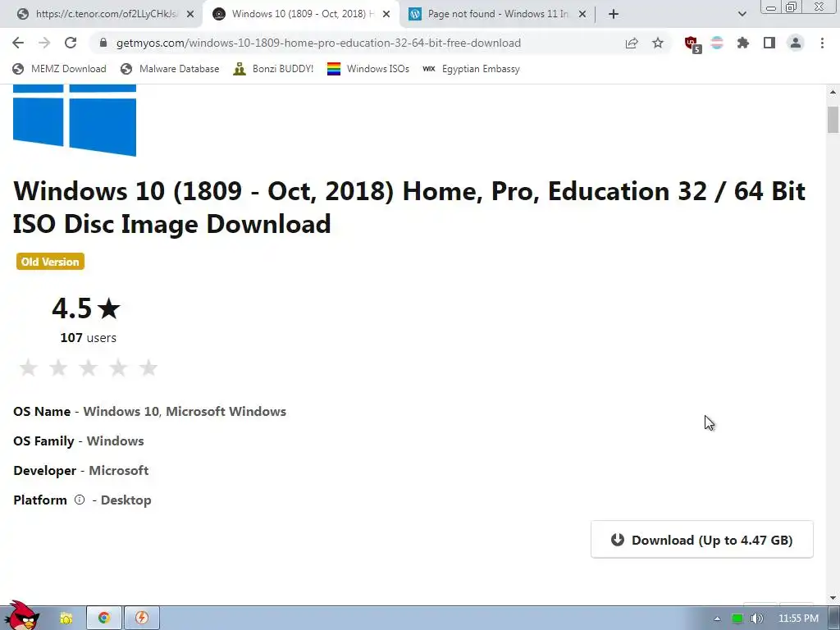Open the Microsoft Windows link
Image resolution: width=840 pixels, height=630 pixels.
pos(226,412)
